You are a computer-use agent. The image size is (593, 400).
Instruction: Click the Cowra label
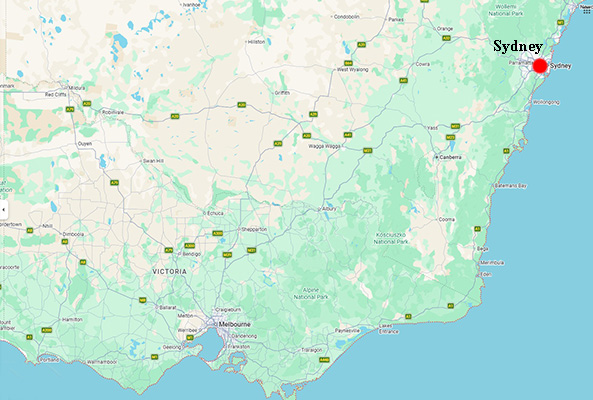click(422, 64)
